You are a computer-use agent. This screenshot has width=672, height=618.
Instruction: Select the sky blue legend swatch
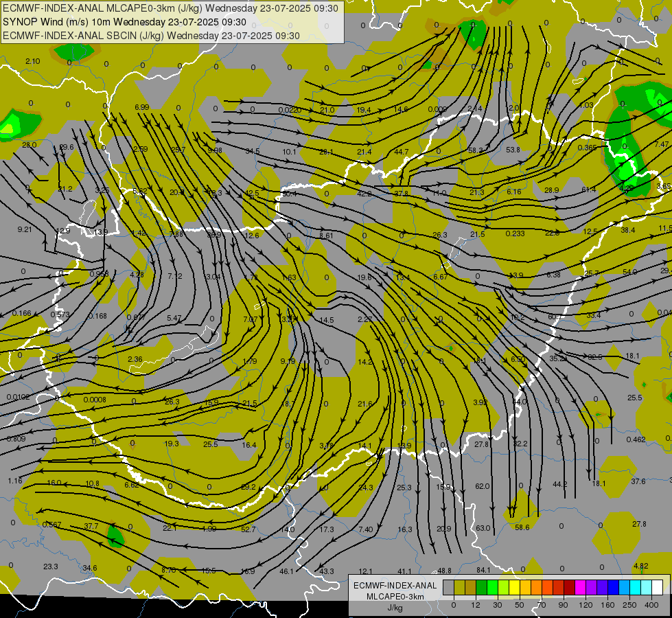click(624, 588)
